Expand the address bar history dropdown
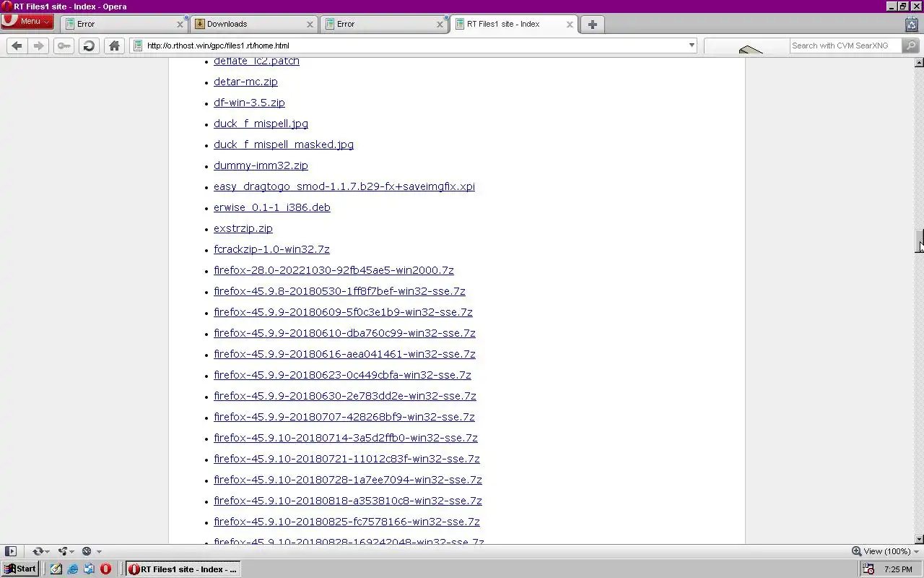Image resolution: width=924 pixels, height=578 pixels. coord(691,46)
